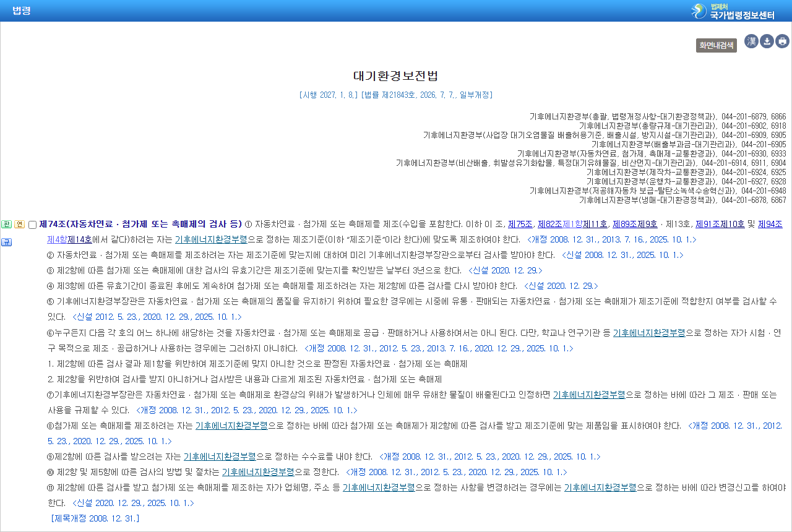The height and width of the screenshot is (532, 792).
Task: Select the 대기환경정책과 044-201-6879 contact line
Action: click(658, 116)
